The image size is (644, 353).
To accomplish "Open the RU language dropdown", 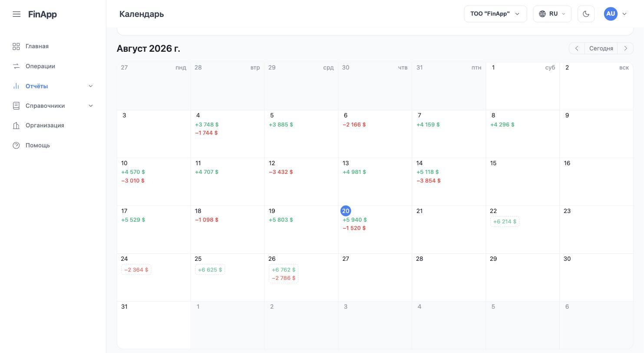I will (x=552, y=14).
